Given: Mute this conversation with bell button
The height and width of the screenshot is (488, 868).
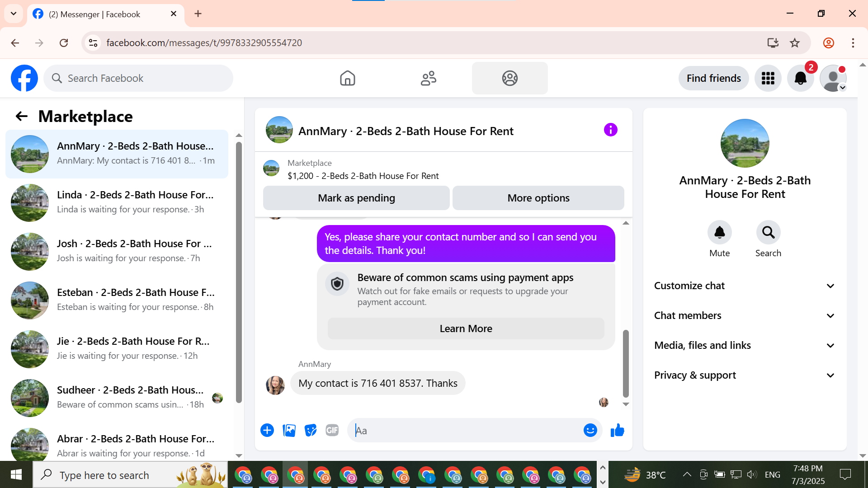Looking at the screenshot, I should [x=719, y=233].
